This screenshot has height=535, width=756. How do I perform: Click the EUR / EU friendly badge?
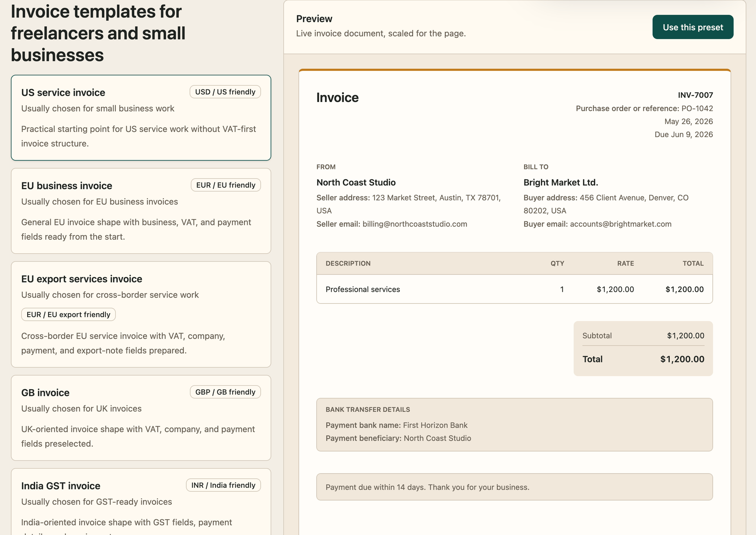226,185
